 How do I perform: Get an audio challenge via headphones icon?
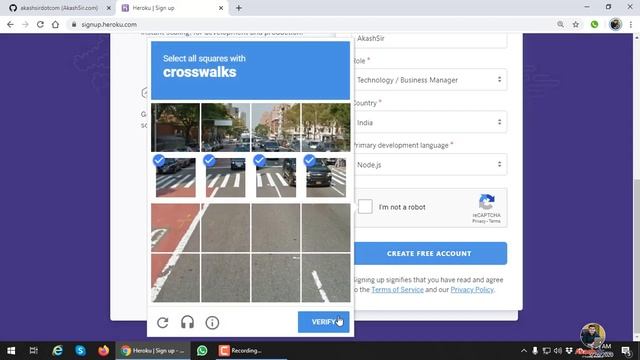click(x=187, y=322)
